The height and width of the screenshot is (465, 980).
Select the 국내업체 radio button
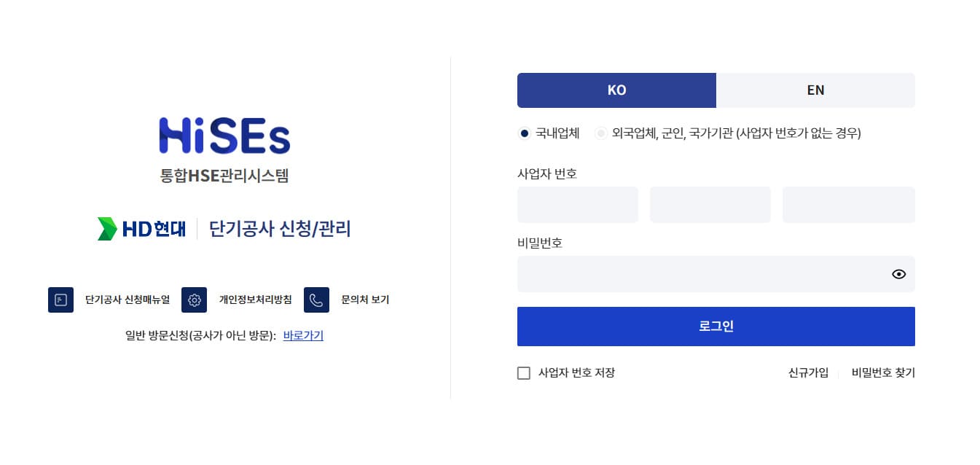523,133
